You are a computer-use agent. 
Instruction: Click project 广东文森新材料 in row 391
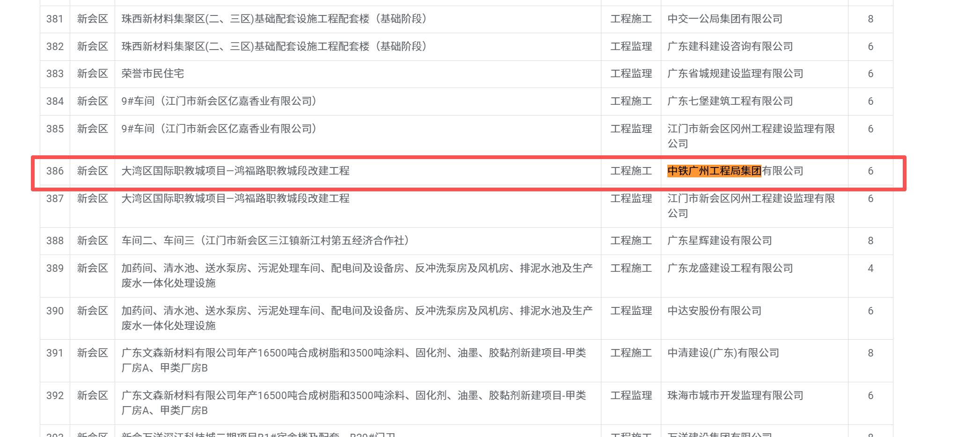click(354, 360)
